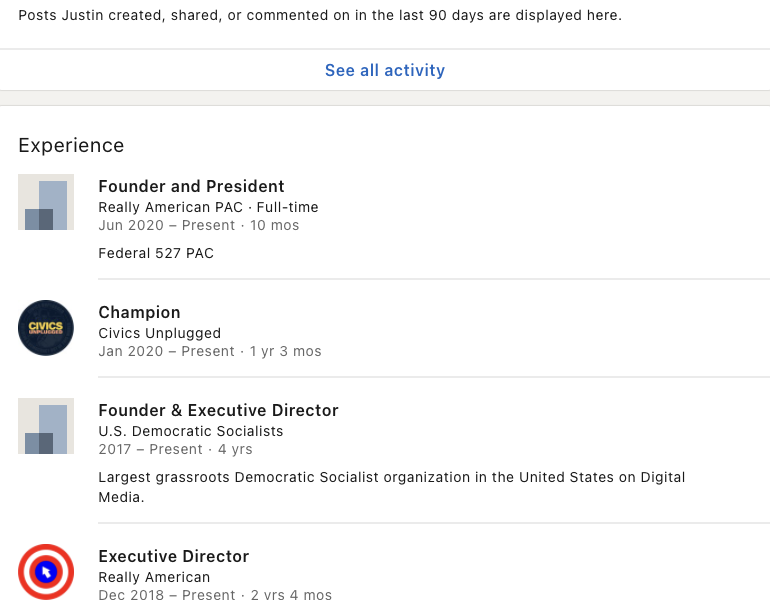770x600 pixels.
Task: Select the Champion job title
Action: pyautogui.click(x=139, y=312)
